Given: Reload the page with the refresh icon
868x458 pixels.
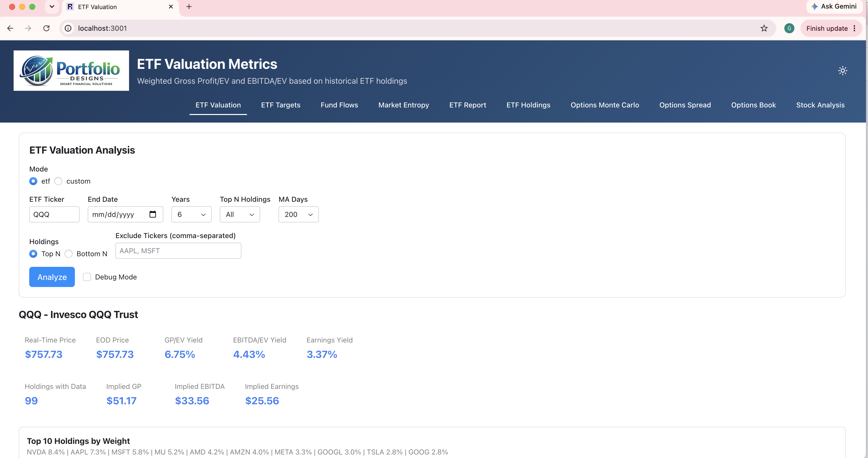Looking at the screenshot, I should (46, 28).
